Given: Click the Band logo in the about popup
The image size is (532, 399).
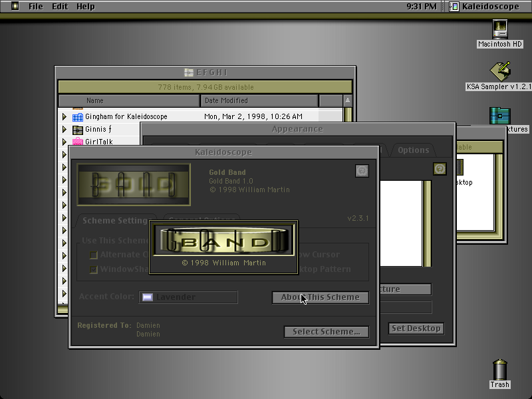Looking at the screenshot, I should 224,240.
